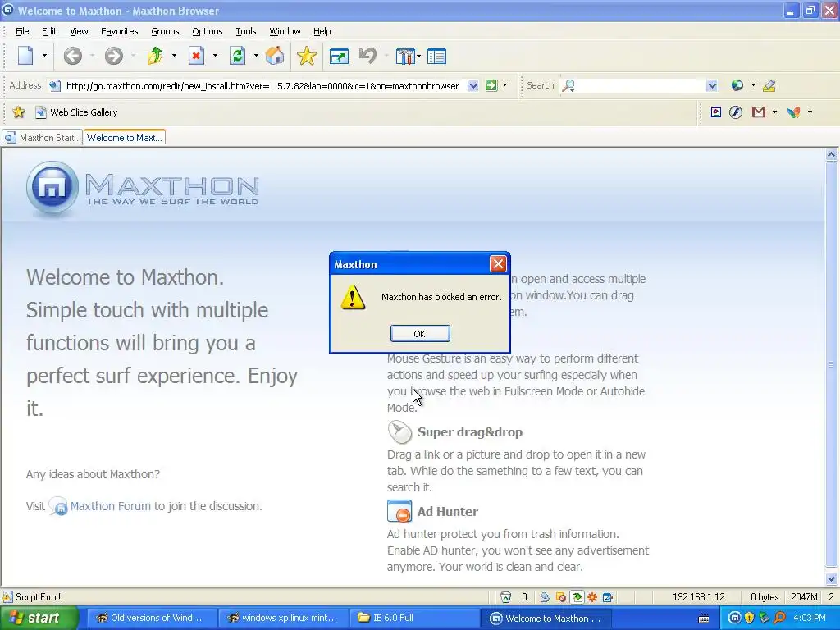Click the recycle bin icon in status bar
This screenshot has height=630, width=840.
(x=505, y=597)
